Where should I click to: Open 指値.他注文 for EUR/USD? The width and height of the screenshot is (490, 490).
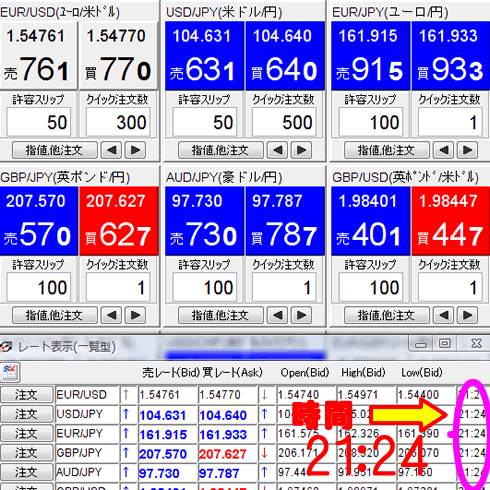pos(55,150)
